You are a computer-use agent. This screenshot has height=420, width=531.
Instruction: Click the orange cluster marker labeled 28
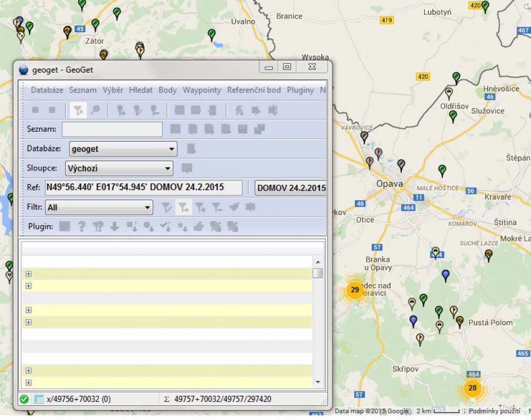[x=473, y=388]
